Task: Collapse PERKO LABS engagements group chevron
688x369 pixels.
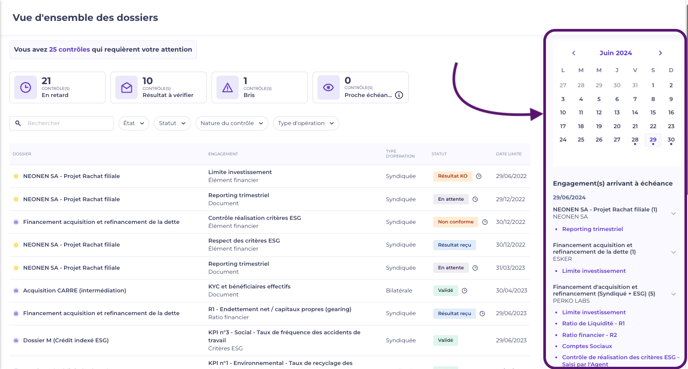Action: pyautogui.click(x=673, y=294)
